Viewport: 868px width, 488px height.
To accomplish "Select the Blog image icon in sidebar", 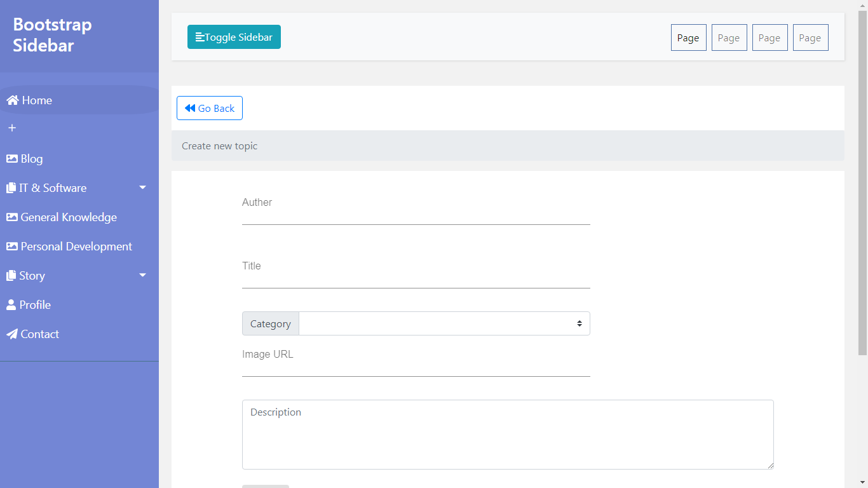I will pos(11,158).
